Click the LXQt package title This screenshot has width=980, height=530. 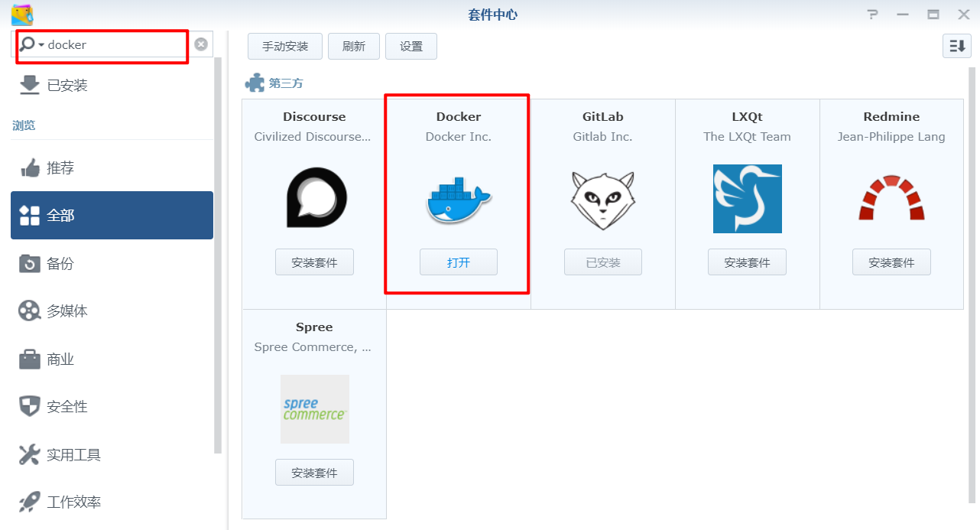pos(748,116)
